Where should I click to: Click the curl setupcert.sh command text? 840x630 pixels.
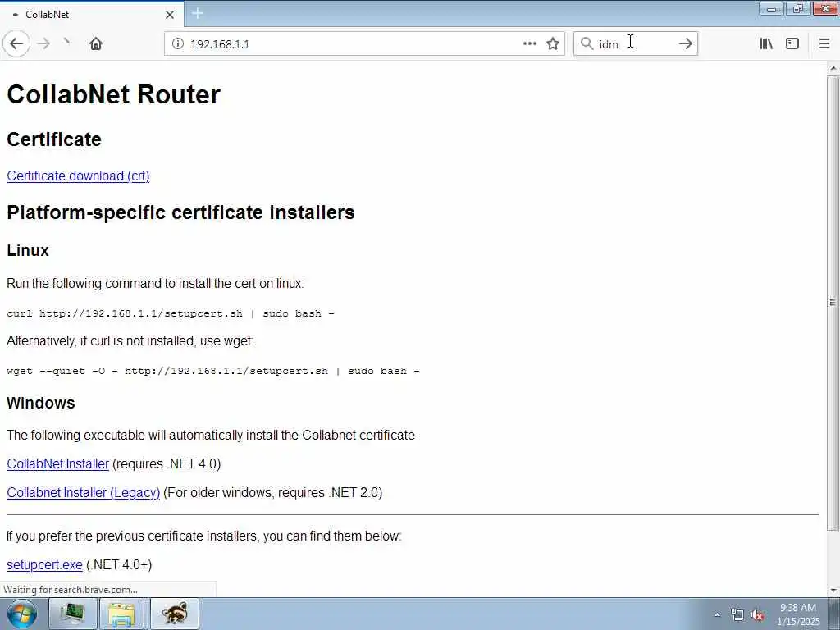click(x=171, y=313)
